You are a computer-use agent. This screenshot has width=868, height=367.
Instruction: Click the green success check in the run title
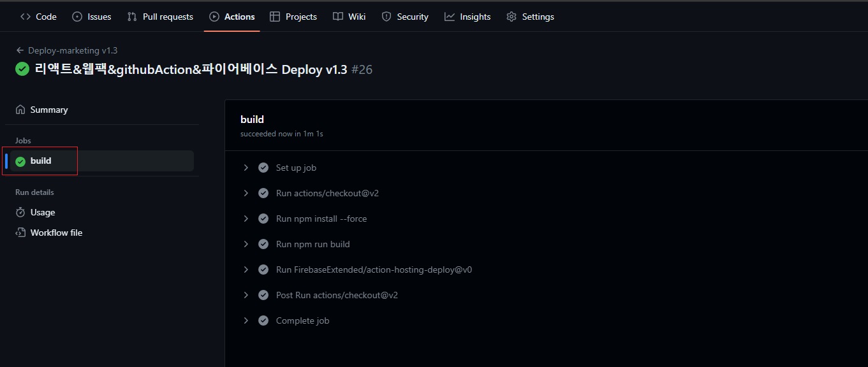22,69
